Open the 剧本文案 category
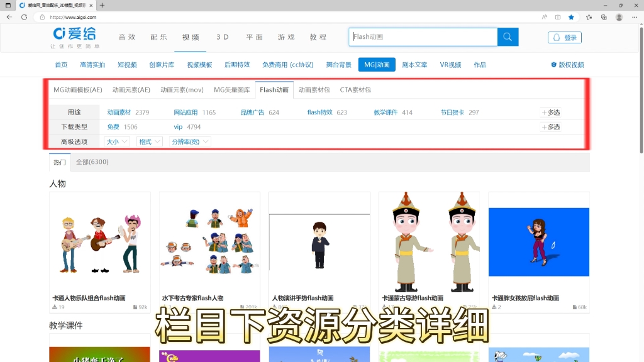Screen dimensions: 644x362 [414, 65]
